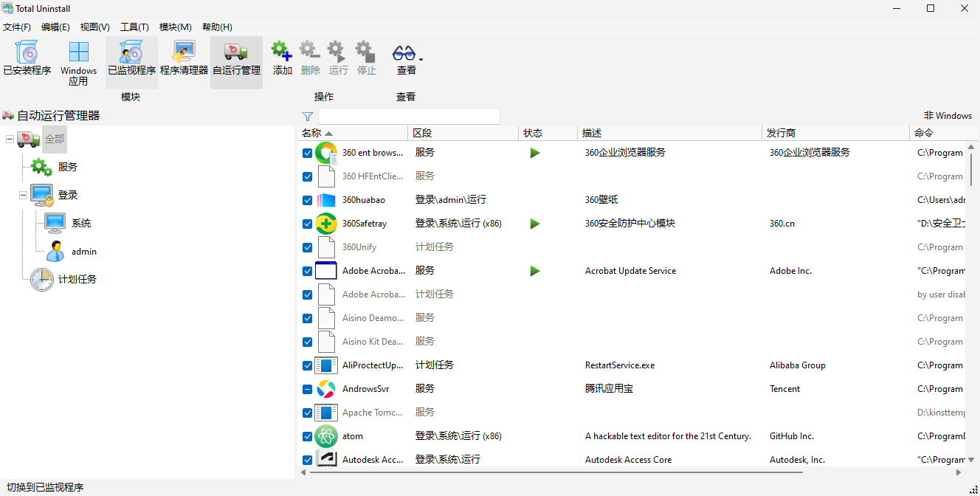Click the 360Safetray icon
The image size is (980, 496).
(x=326, y=224)
